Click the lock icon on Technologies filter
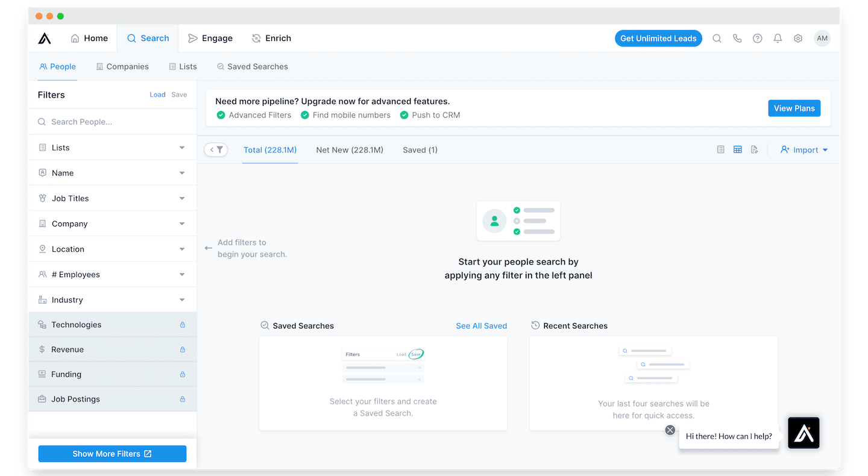Image resolution: width=868 pixels, height=476 pixels. 183,325
